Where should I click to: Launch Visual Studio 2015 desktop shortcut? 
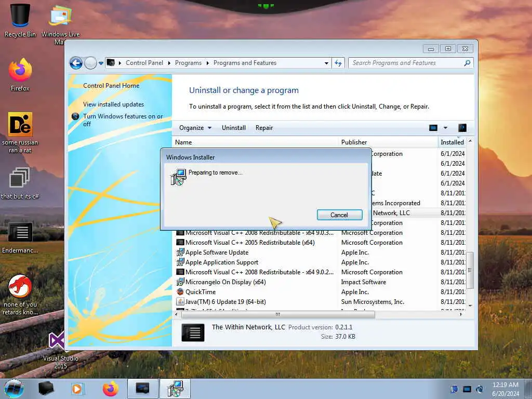click(60, 350)
